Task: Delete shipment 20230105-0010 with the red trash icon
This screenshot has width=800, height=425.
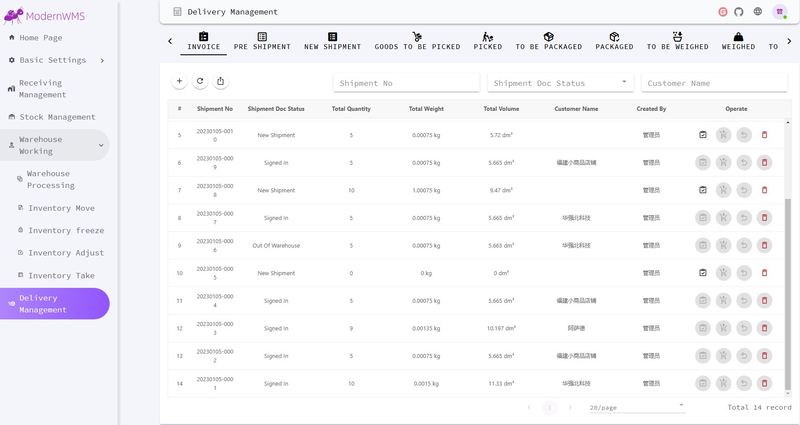Action: 764,135
